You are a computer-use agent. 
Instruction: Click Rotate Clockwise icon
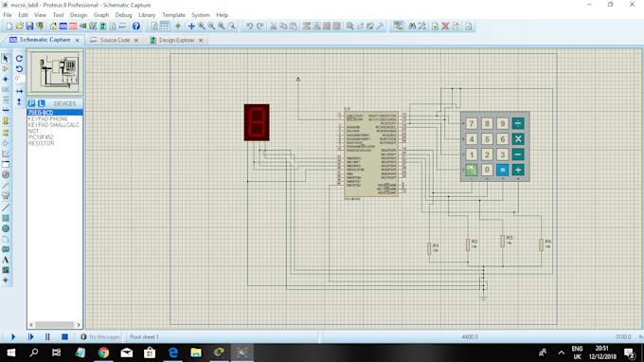coord(19,59)
